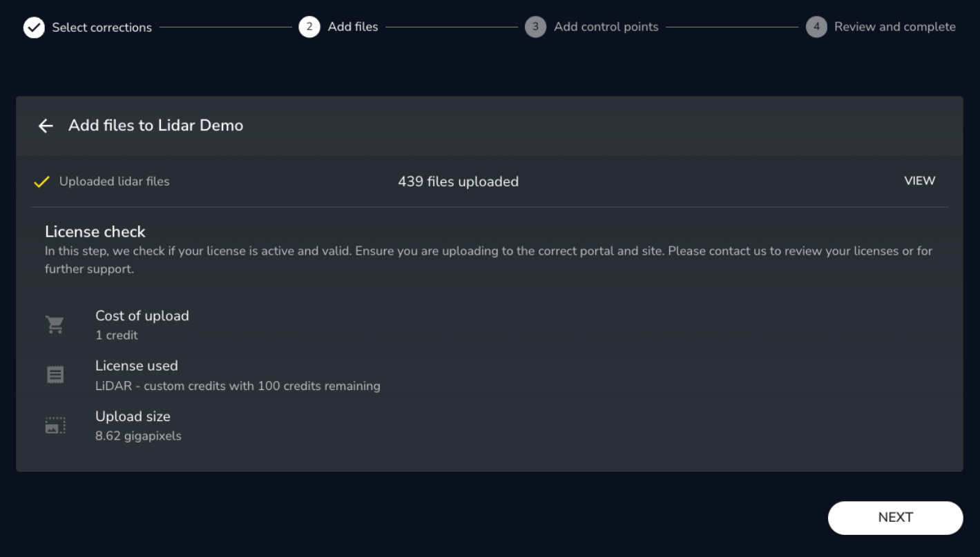
Task: Jump to the Review and complete step
Action: (895, 27)
